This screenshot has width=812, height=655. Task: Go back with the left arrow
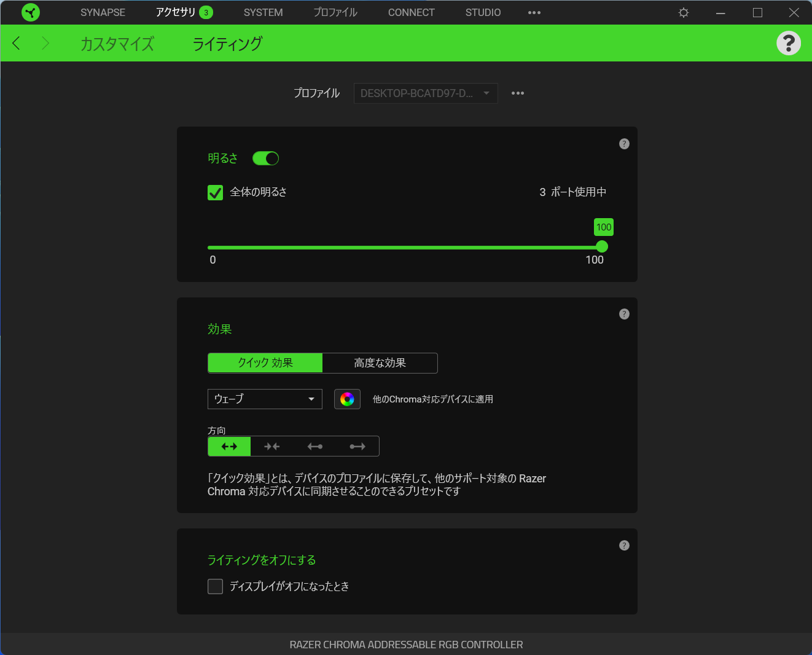point(17,43)
